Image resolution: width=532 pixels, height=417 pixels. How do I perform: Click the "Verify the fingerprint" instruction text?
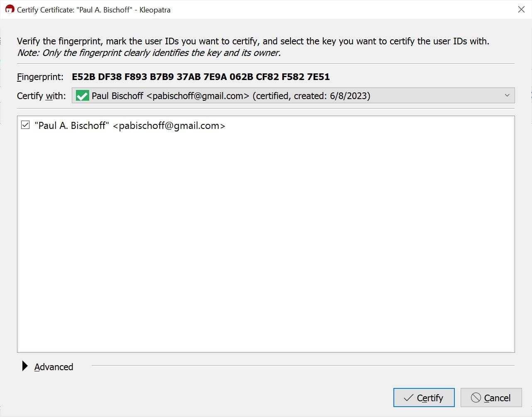[253, 41]
